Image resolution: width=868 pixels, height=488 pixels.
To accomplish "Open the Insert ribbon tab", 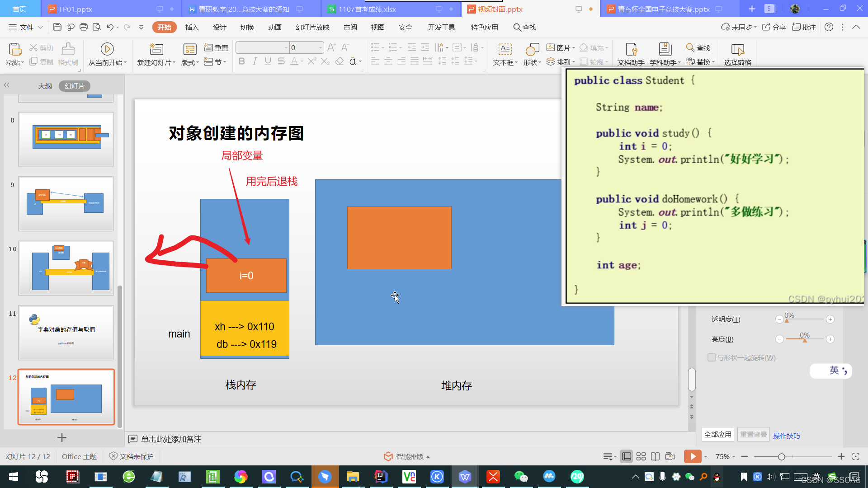I will (x=192, y=27).
